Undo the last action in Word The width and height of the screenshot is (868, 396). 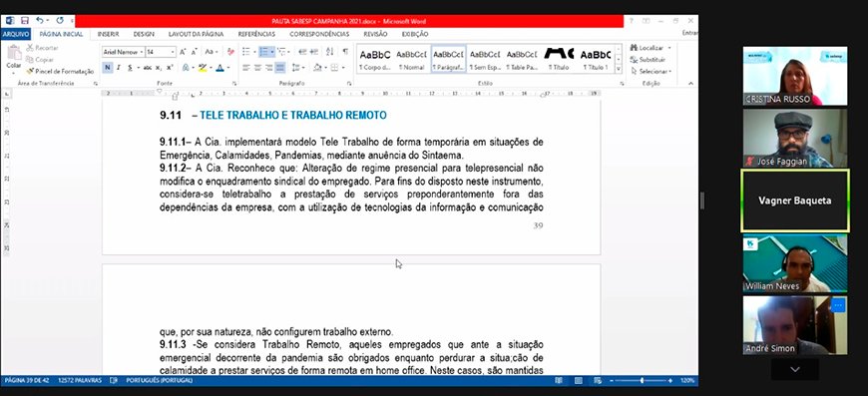pyautogui.click(x=39, y=21)
